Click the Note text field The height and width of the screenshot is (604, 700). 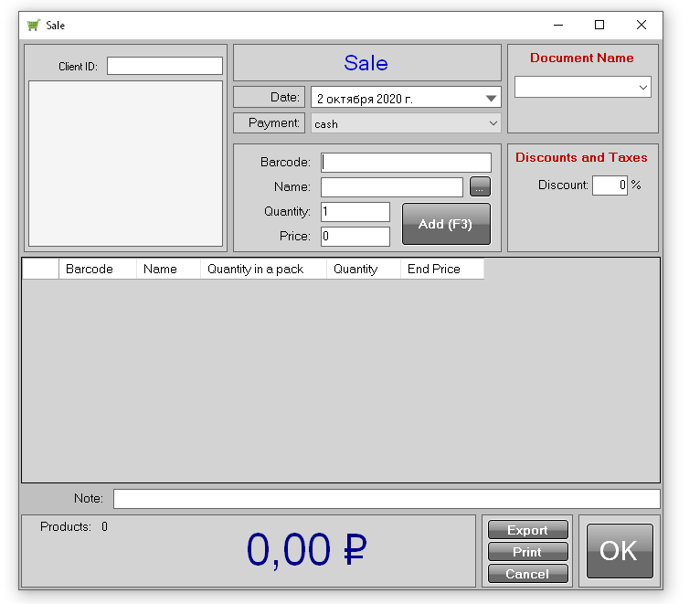click(x=387, y=499)
